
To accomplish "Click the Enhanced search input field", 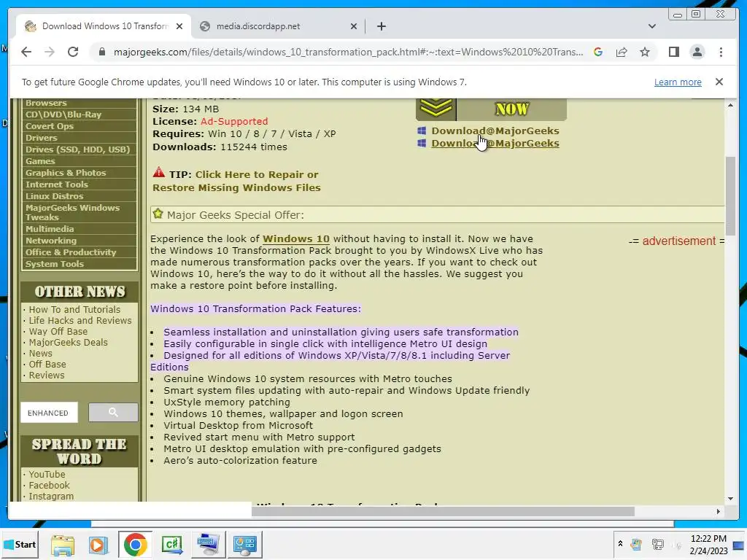I will (49, 413).
